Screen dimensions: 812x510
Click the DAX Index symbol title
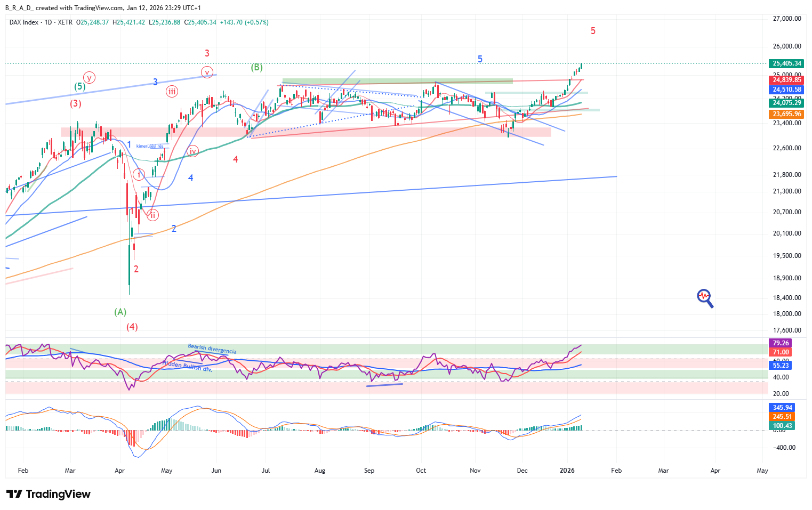[x=24, y=22]
